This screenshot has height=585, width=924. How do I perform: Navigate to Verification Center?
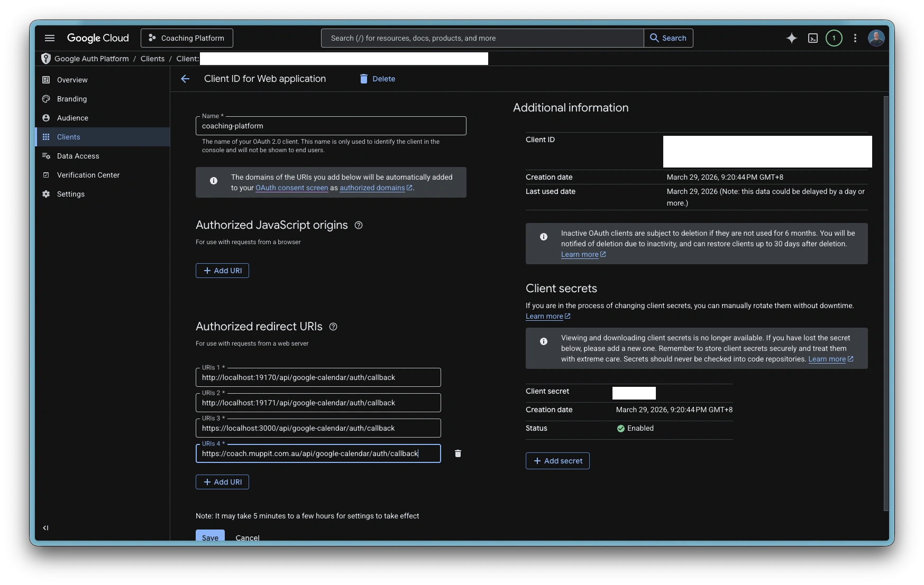(88, 175)
